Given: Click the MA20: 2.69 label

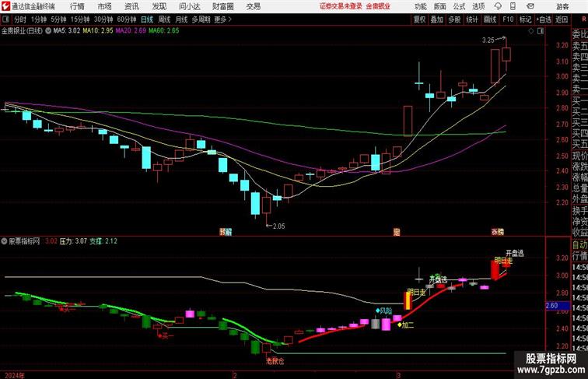Looking at the screenshot, I should tap(131, 31).
